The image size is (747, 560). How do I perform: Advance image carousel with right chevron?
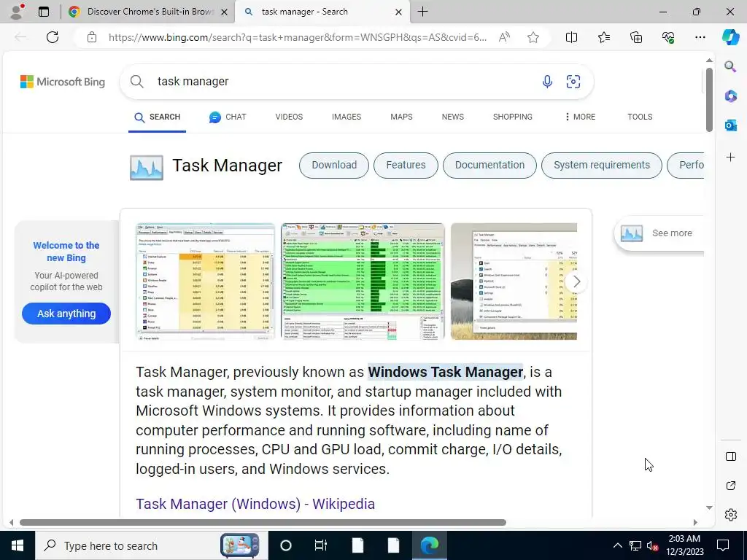pyautogui.click(x=576, y=281)
